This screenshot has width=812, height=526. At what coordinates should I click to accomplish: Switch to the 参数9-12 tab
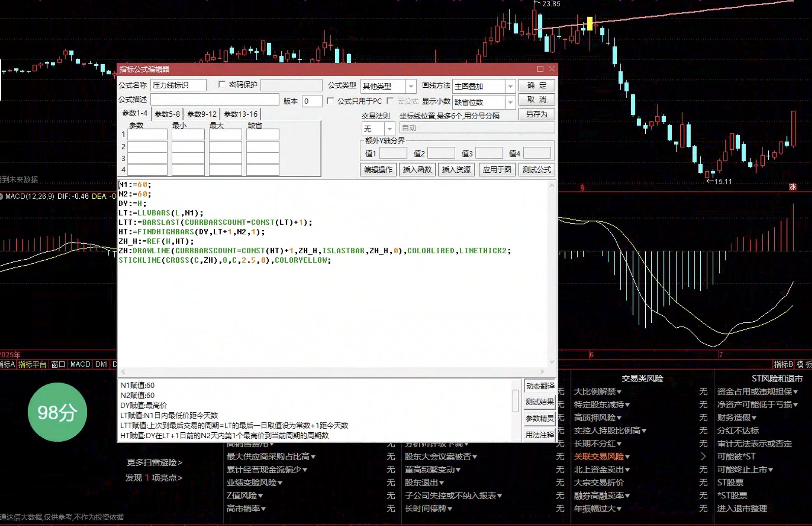202,114
